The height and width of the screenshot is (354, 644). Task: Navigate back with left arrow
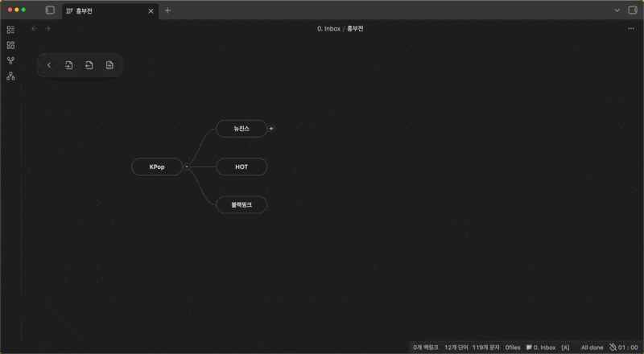tap(35, 28)
